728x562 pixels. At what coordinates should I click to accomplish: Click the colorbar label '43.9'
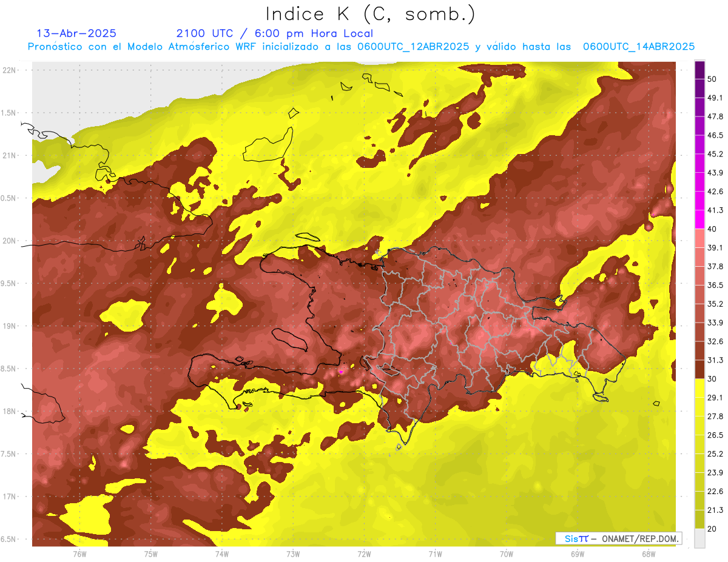coord(715,173)
